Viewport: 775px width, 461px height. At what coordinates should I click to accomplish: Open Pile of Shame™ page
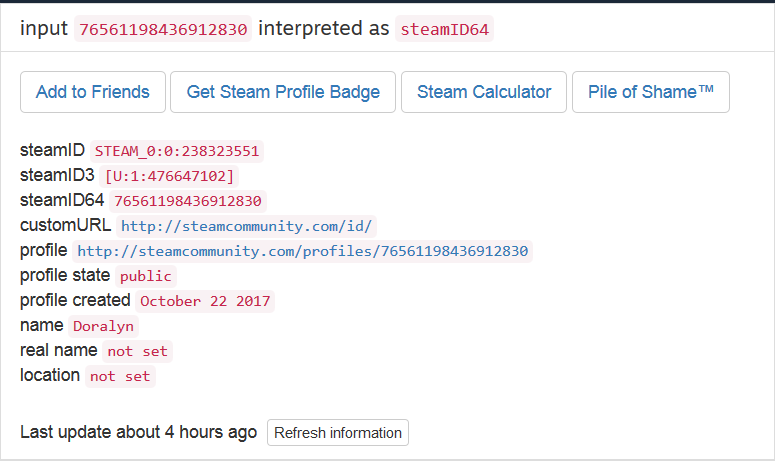pyautogui.click(x=651, y=92)
